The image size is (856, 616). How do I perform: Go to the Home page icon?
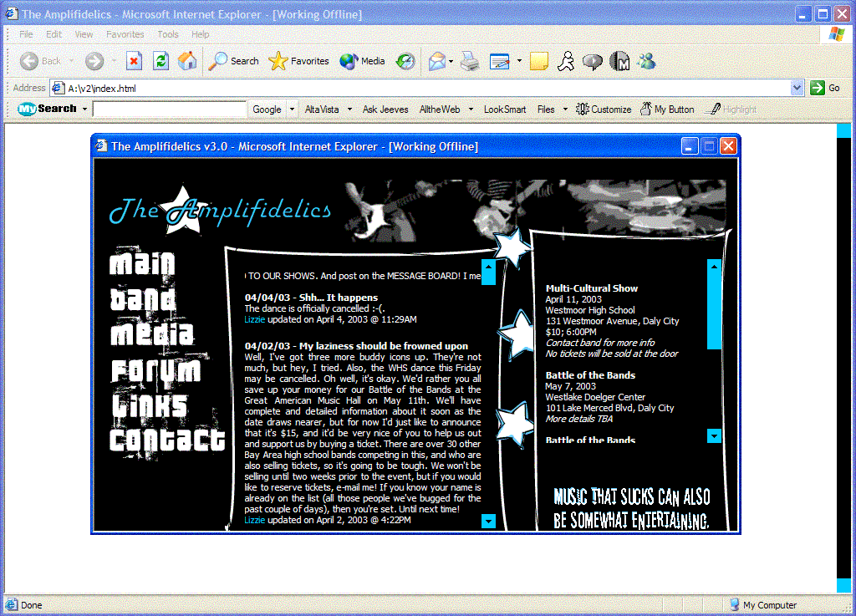(187, 61)
